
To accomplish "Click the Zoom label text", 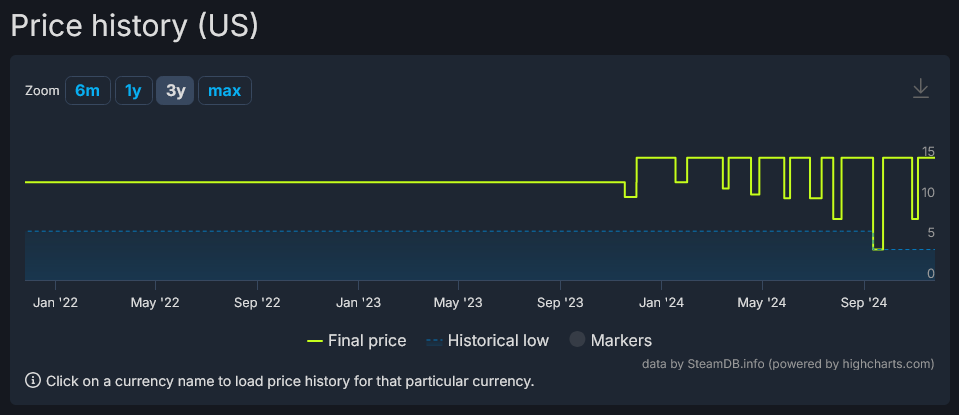I will click(43, 91).
